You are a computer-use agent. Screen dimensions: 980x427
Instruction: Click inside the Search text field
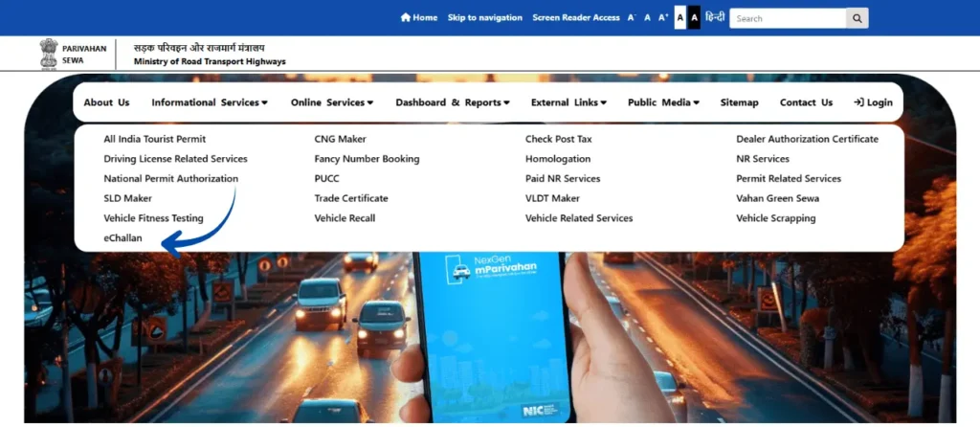click(788, 18)
